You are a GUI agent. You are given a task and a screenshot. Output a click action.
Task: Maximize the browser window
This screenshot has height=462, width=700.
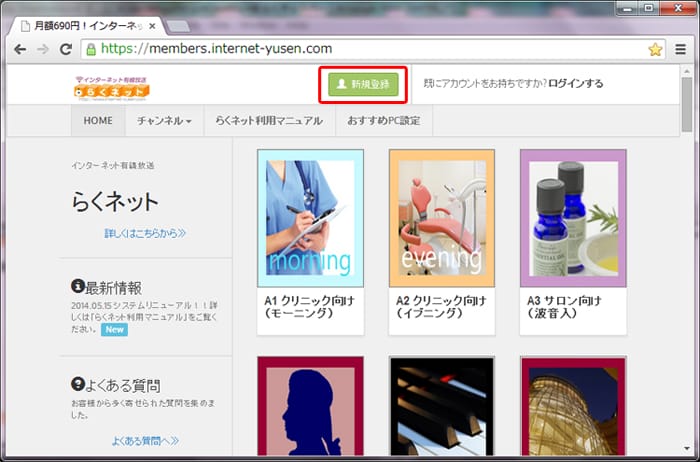(649, 8)
